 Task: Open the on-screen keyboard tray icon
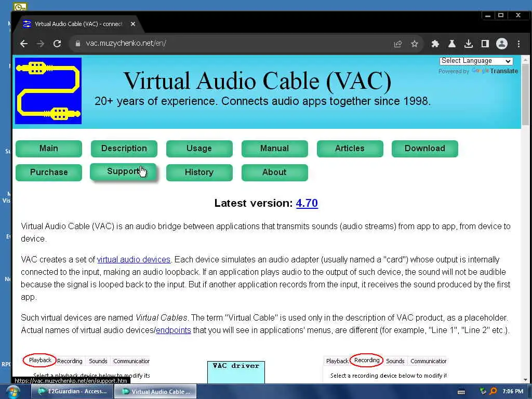pyautogui.click(x=461, y=392)
